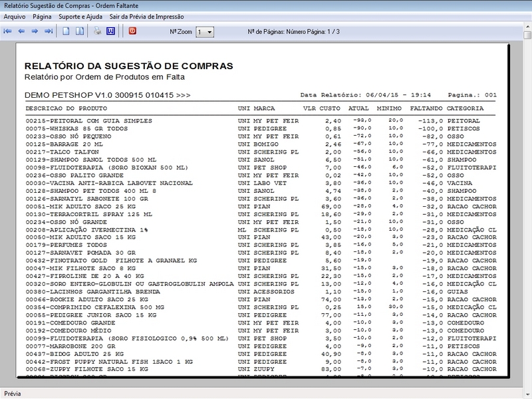Click the vertical scrollbar up arrow

(x=527, y=26)
